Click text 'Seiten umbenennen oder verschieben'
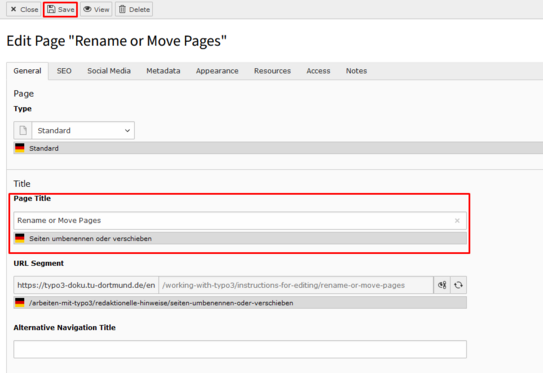Screen dimensions: 543x373 pyautogui.click(x=90, y=239)
